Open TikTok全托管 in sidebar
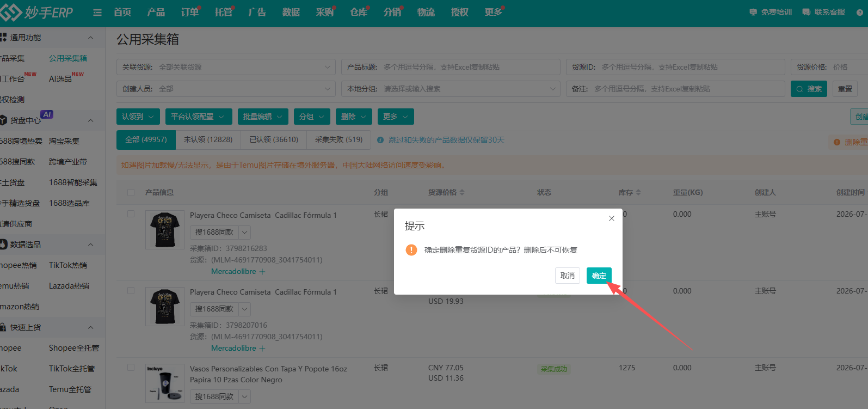 click(72, 369)
